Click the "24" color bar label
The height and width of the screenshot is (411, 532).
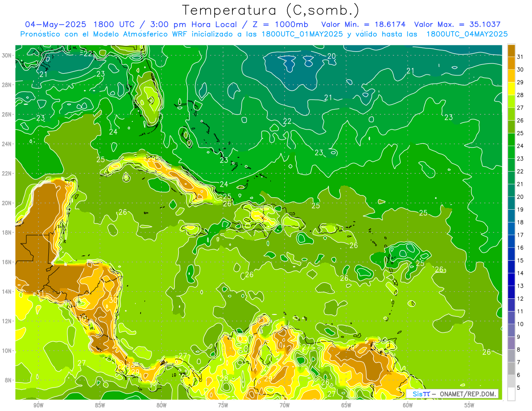pos(520,146)
